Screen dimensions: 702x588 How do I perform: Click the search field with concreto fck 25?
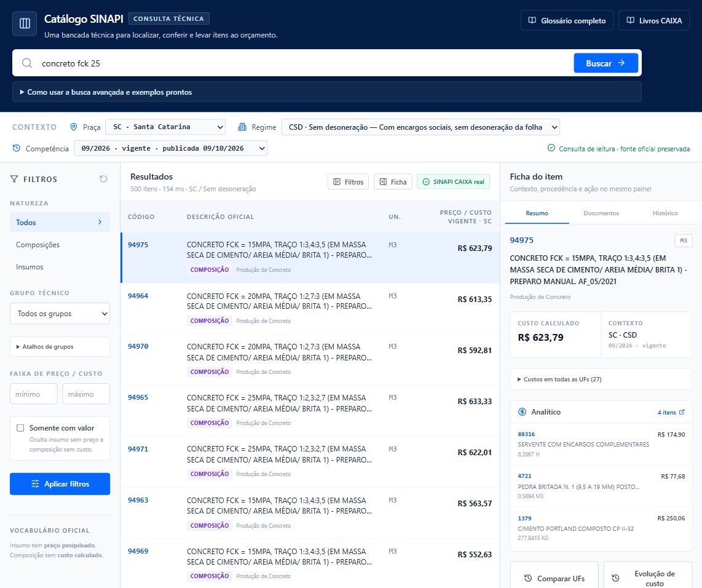click(304, 63)
